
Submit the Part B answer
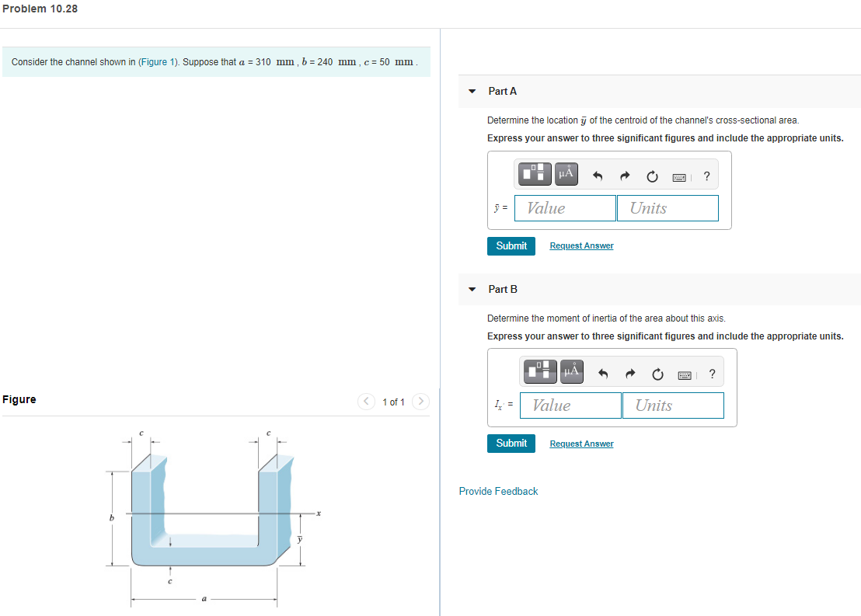[x=511, y=443]
